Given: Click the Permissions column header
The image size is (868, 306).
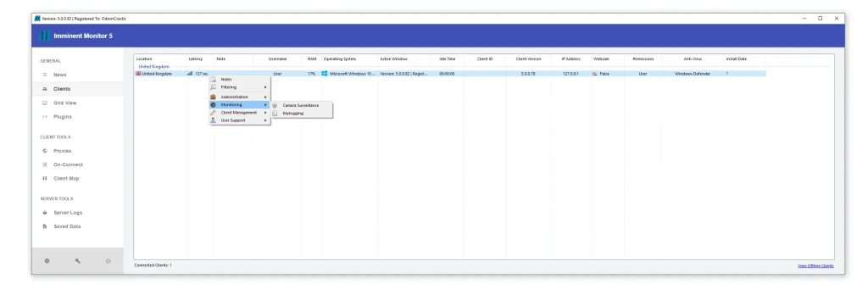Looking at the screenshot, I should [x=643, y=58].
